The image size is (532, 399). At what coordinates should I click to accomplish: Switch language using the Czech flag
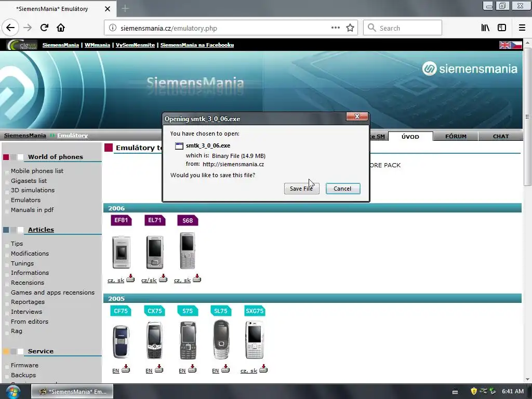point(516,45)
